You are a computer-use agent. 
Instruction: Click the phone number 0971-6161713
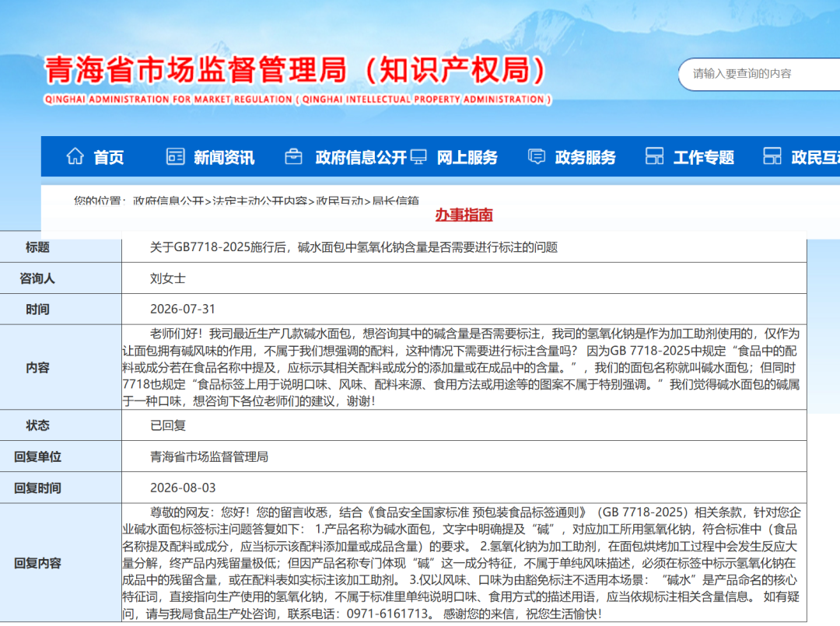pos(387,614)
